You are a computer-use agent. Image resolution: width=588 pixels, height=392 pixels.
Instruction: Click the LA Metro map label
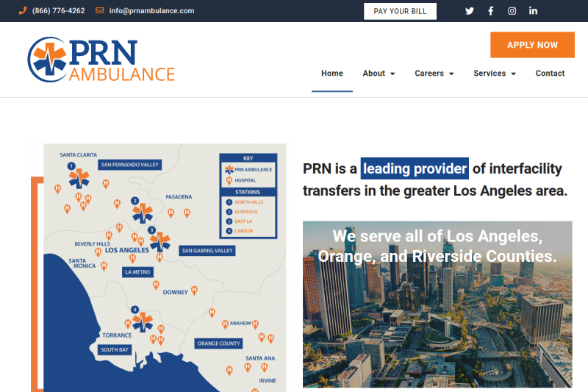(x=137, y=272)
